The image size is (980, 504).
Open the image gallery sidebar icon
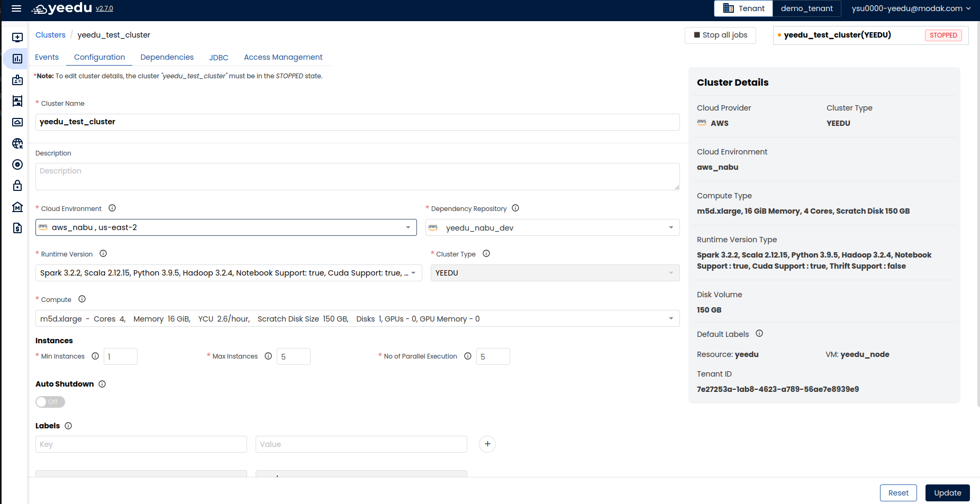click(17, 122)
